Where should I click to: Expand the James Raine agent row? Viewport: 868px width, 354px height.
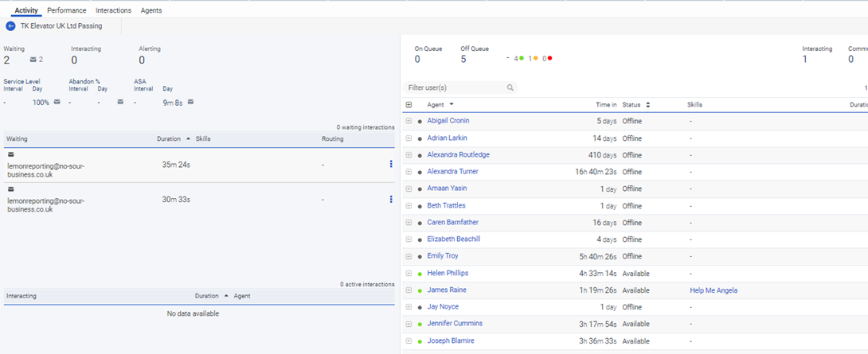(409, 290)
